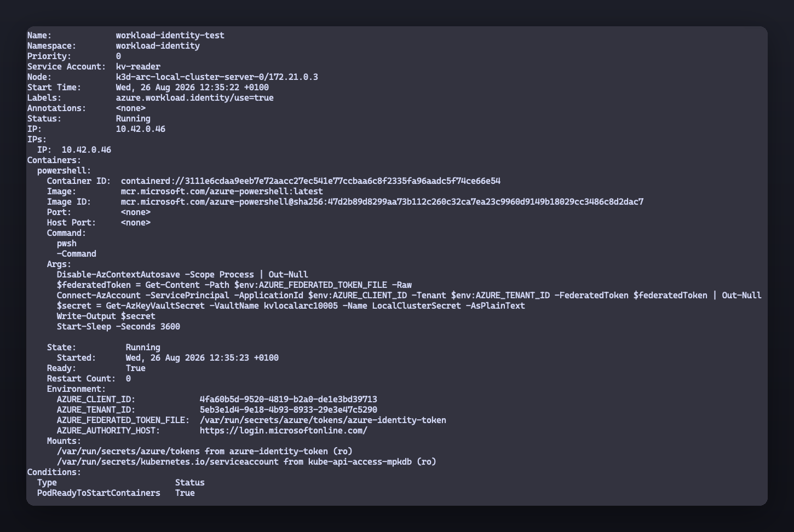Click the kube-api-access-mpkdb mount line

246,462
